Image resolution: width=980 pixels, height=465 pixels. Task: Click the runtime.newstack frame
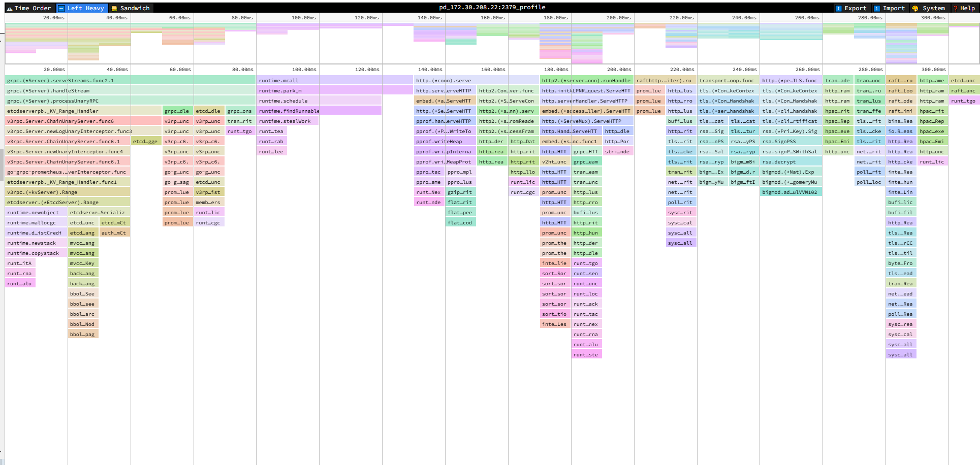coord(36,243)
